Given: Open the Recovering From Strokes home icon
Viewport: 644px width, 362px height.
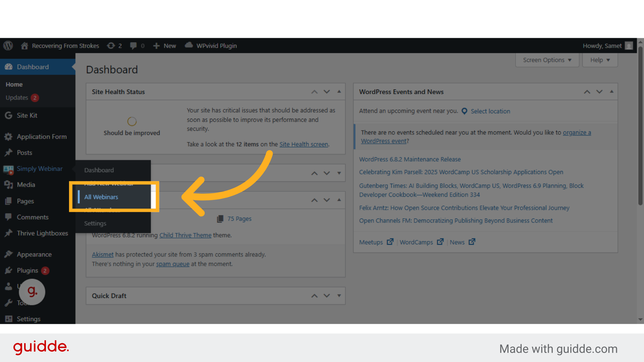Looking at the screenshot, I should pos(24,46).
